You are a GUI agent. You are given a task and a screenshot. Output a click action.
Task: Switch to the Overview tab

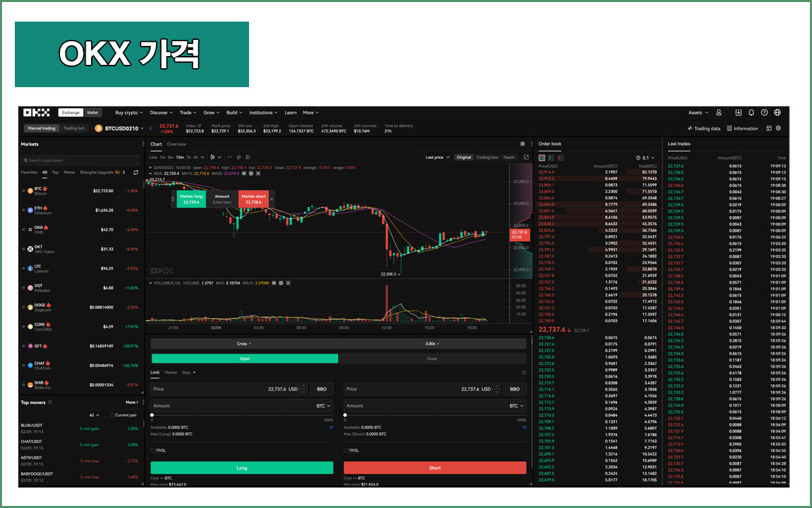(177, 144)
